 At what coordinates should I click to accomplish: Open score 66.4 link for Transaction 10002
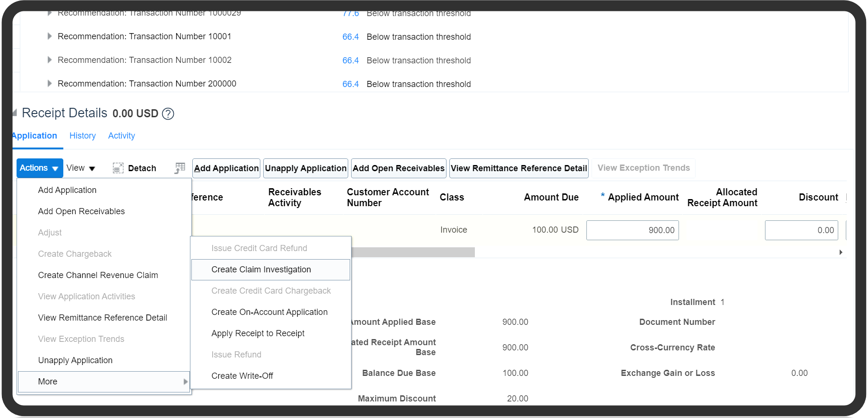(351, 61)
